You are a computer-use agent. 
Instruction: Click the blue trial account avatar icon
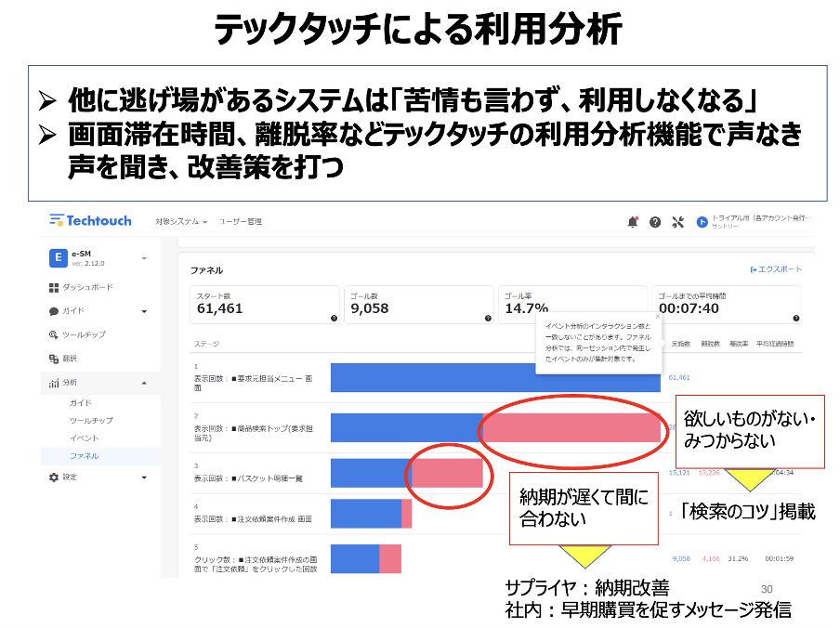pos(701,222)
